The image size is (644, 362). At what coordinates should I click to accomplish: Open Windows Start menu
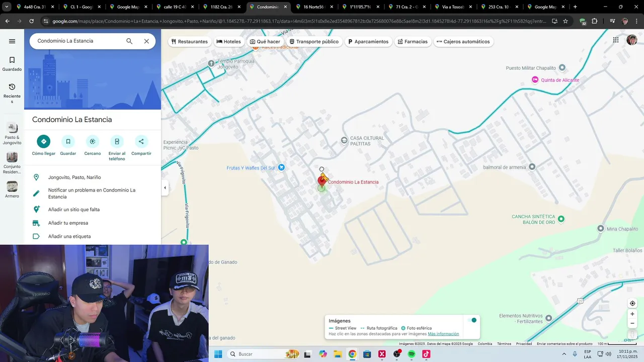pos(218,354)
